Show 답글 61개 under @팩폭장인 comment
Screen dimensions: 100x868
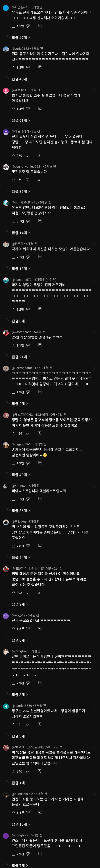(x=21, y=120)
